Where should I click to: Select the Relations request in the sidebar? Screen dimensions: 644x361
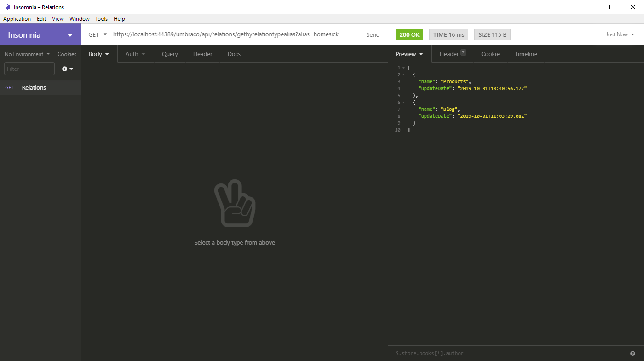click(x=34, y=88)
